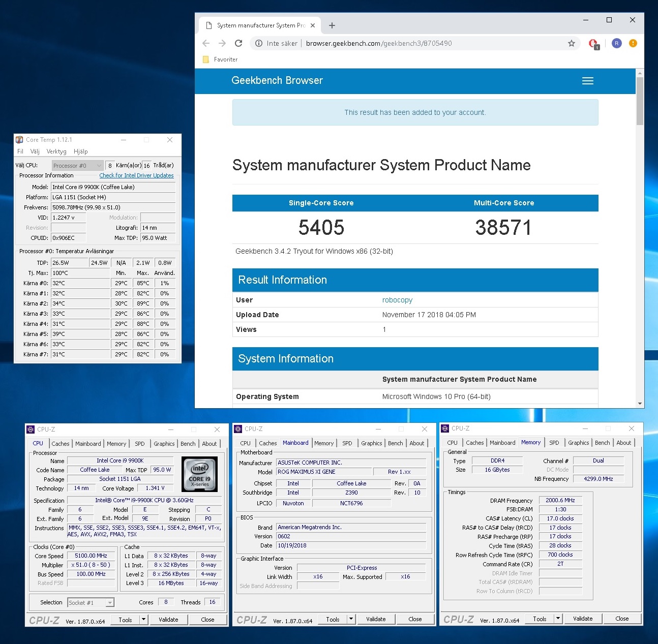Select the 38571 multi-core score

503,227
